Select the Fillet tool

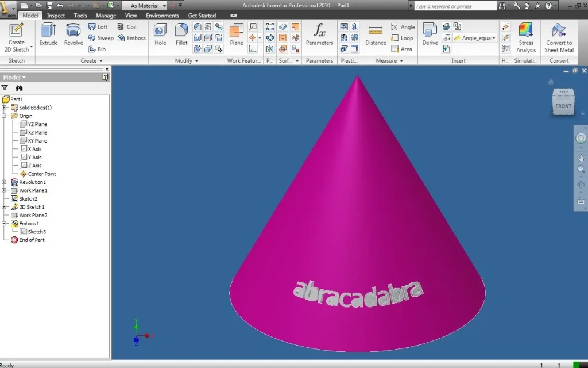181,34
